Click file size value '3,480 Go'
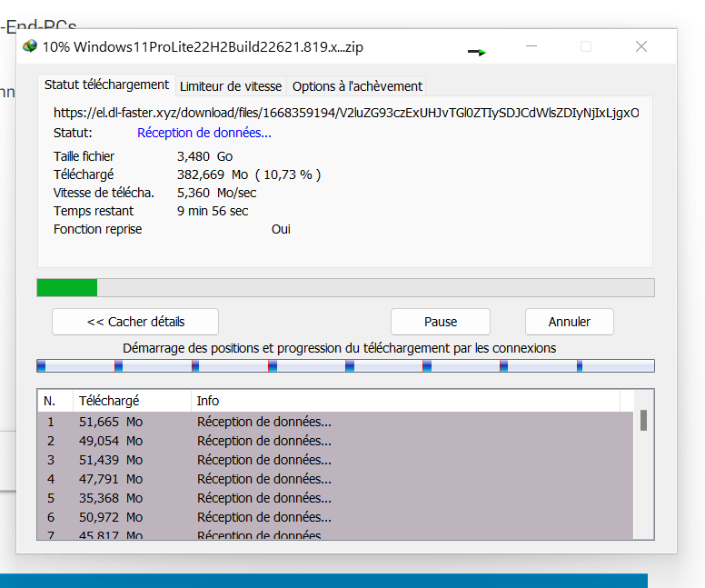The height and width of the screenshot is (588, 705). tap(204, 156)
